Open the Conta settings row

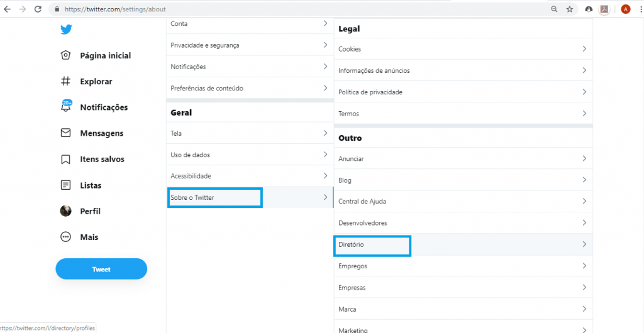[x=250, y=24]
